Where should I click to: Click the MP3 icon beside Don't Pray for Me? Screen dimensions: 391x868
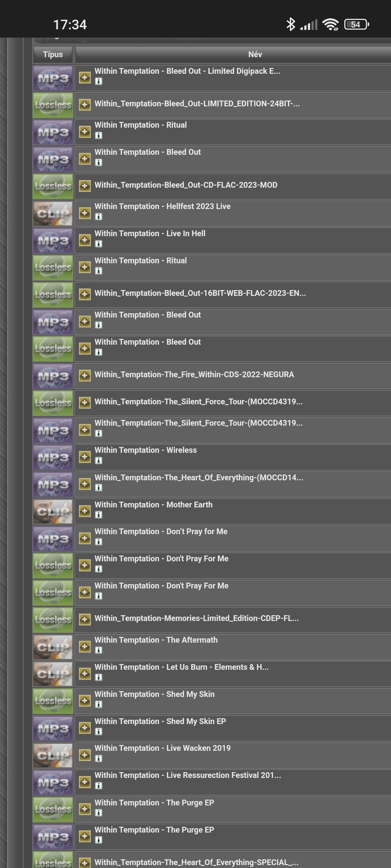click(53, 539)
